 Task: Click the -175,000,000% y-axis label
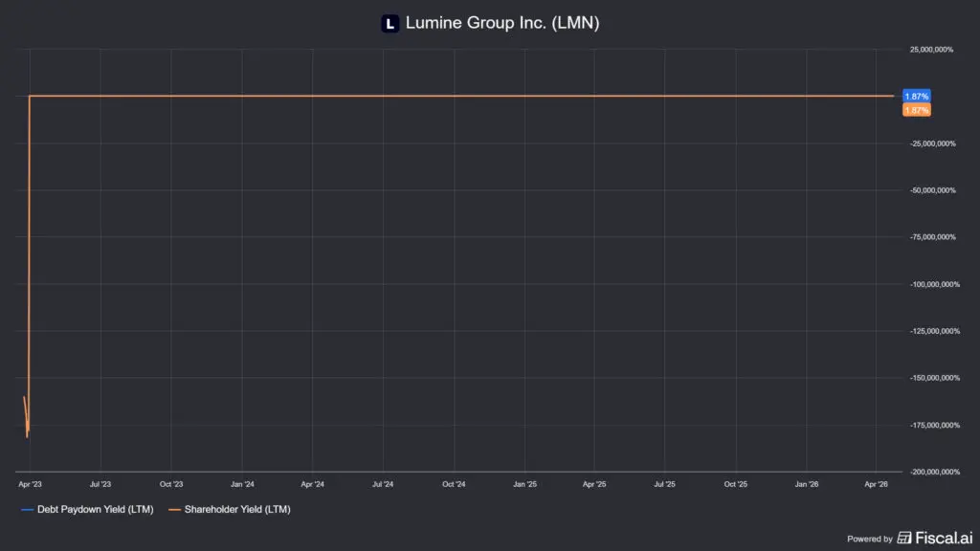click(x=934, y=426)
